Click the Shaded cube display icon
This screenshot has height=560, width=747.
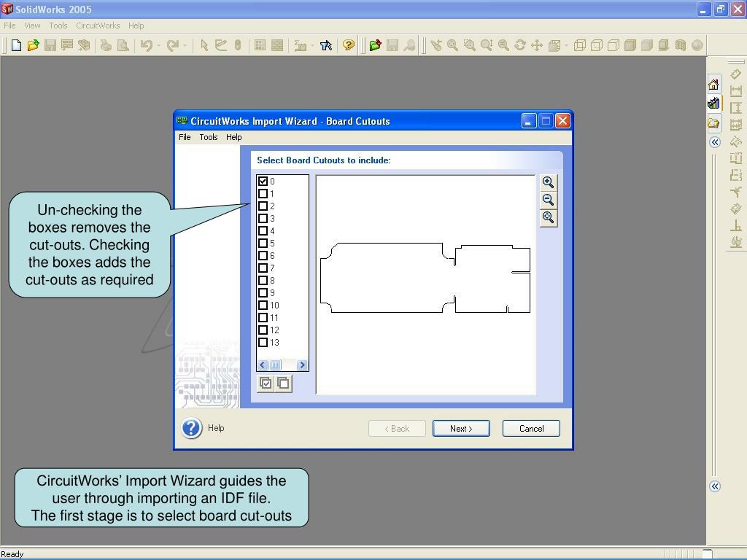[647, 45]
